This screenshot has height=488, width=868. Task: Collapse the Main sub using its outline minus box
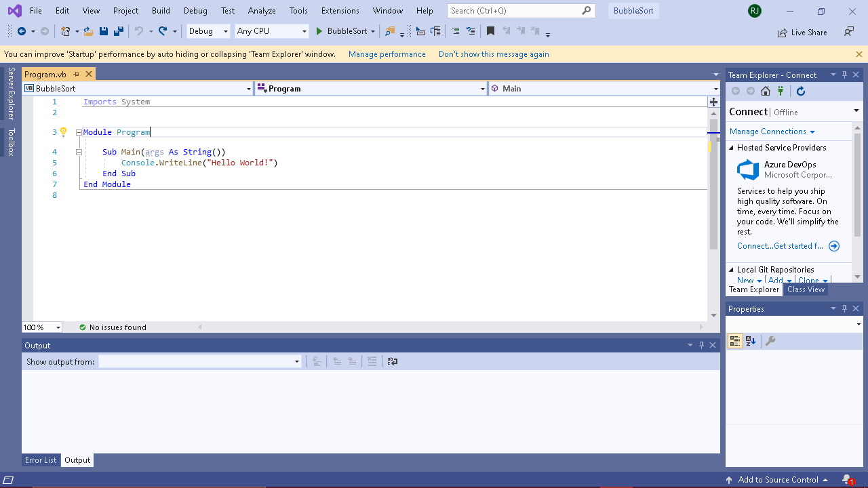point(79,152)
